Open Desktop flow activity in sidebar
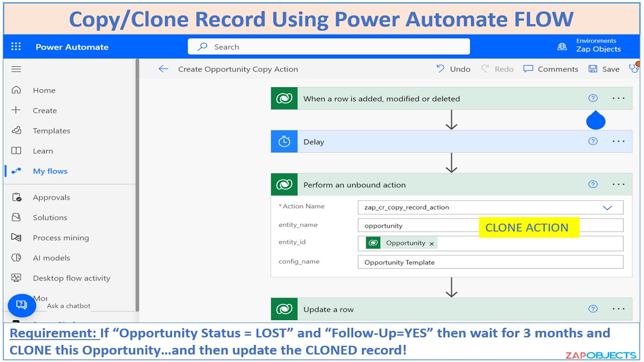The image size is (644, 362). pos(71,278)
